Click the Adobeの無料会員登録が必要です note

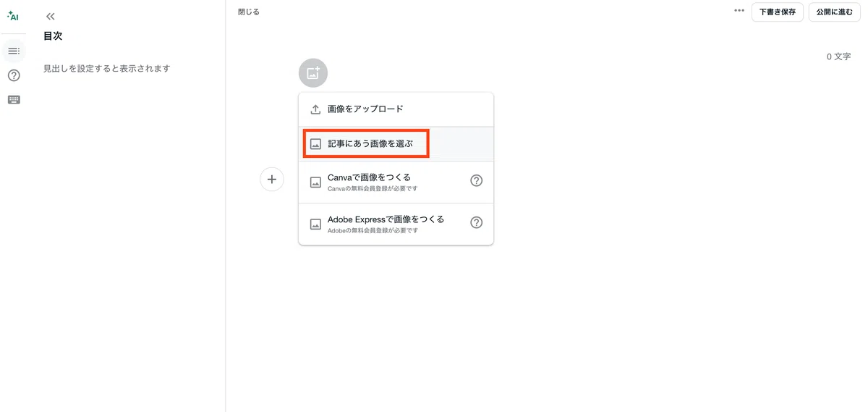[373, 230]
